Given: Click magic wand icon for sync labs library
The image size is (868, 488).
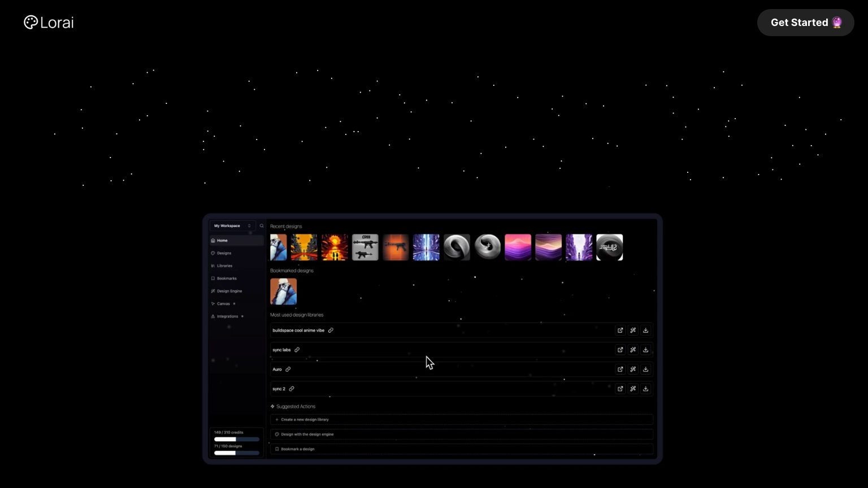Looking at the screenshot, I should [x=633, y=350].
